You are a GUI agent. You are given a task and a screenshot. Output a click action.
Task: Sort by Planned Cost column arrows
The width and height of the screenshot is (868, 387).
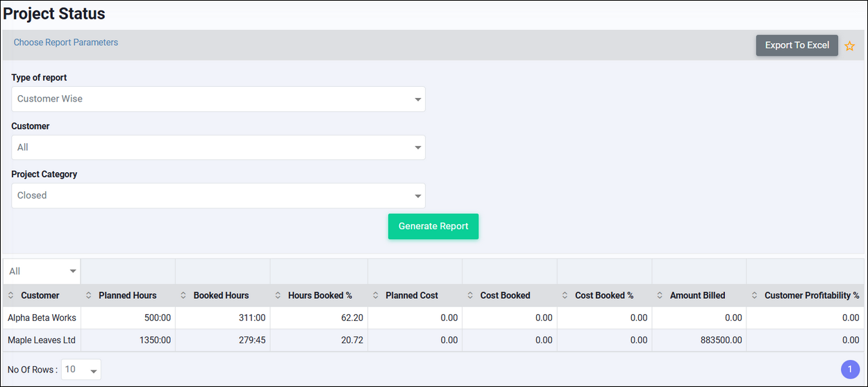click(376, 295)
